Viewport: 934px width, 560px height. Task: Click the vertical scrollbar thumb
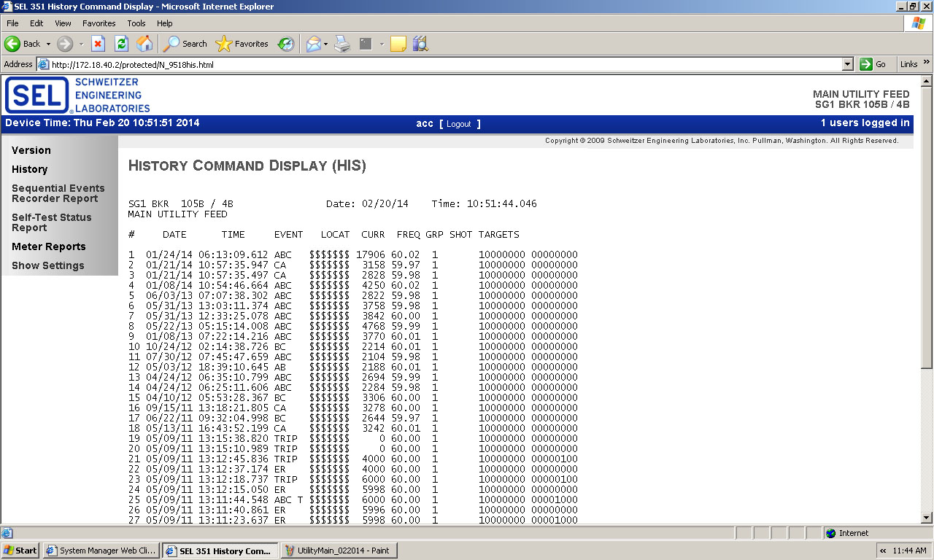927,227
